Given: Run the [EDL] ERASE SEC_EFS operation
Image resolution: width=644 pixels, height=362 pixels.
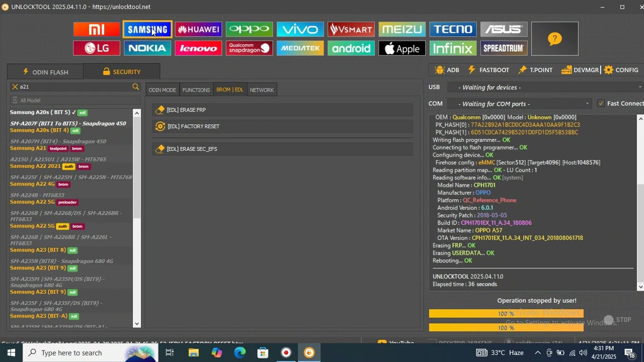Looking at the screenshot, I should 282,149.
